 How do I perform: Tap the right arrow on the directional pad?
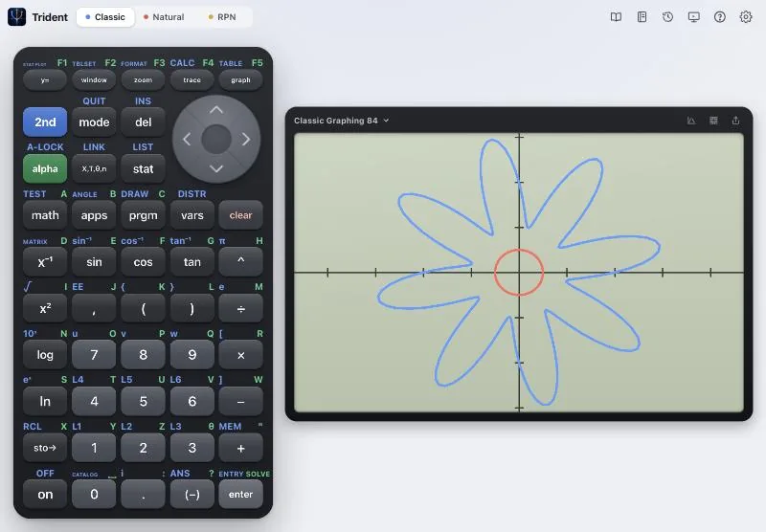(246, 140)
